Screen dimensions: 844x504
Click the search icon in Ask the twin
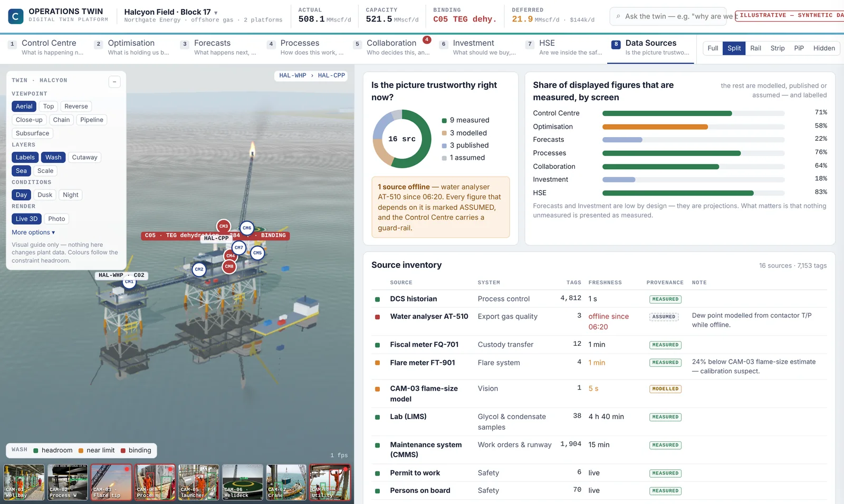[618, 16]
